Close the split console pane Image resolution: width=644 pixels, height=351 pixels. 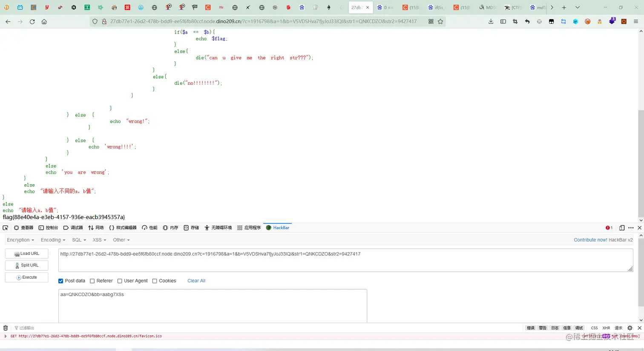[x=639, y=328]
